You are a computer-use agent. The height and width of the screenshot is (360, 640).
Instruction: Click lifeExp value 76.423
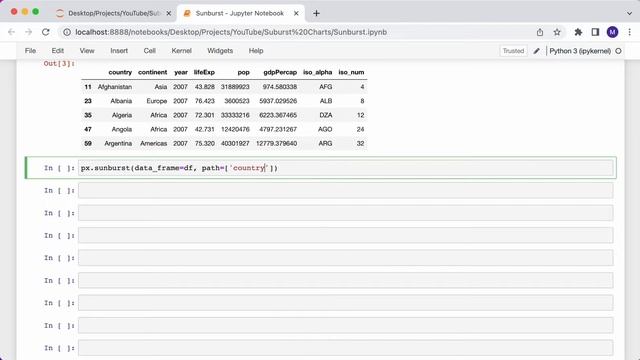(204, 101)
